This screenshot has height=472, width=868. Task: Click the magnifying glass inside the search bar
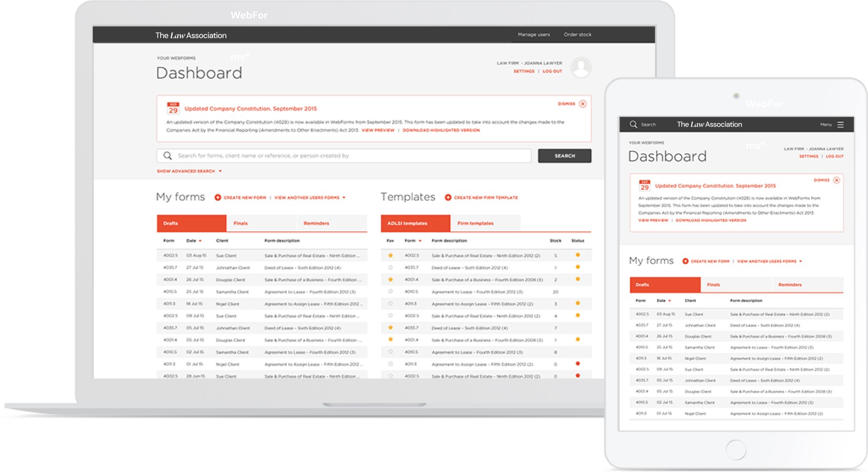click(x=168, y=155)
